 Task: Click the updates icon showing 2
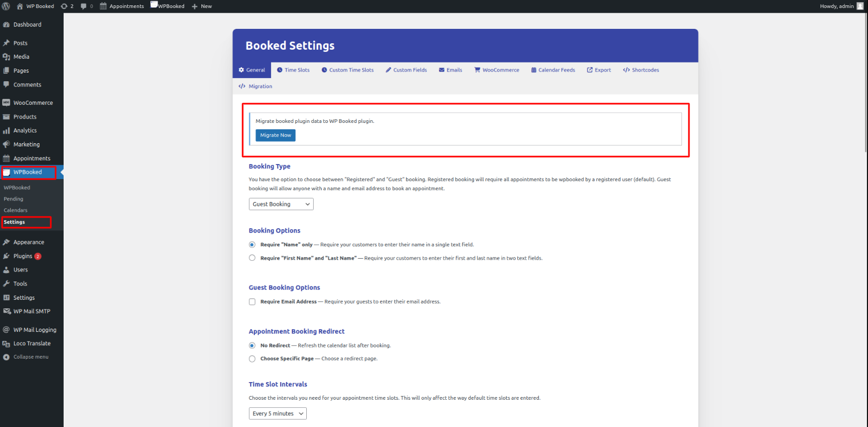tap(64, 6)
